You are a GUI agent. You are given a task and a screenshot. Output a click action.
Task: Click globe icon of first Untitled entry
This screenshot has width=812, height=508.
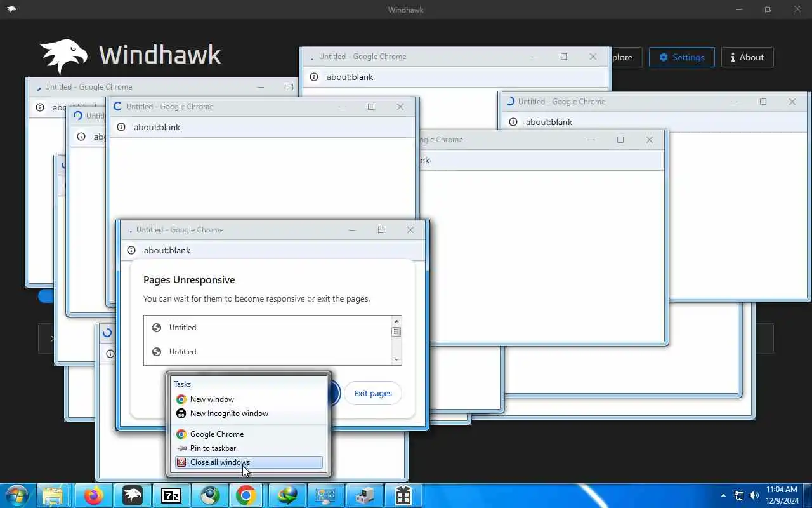[157, 328]
